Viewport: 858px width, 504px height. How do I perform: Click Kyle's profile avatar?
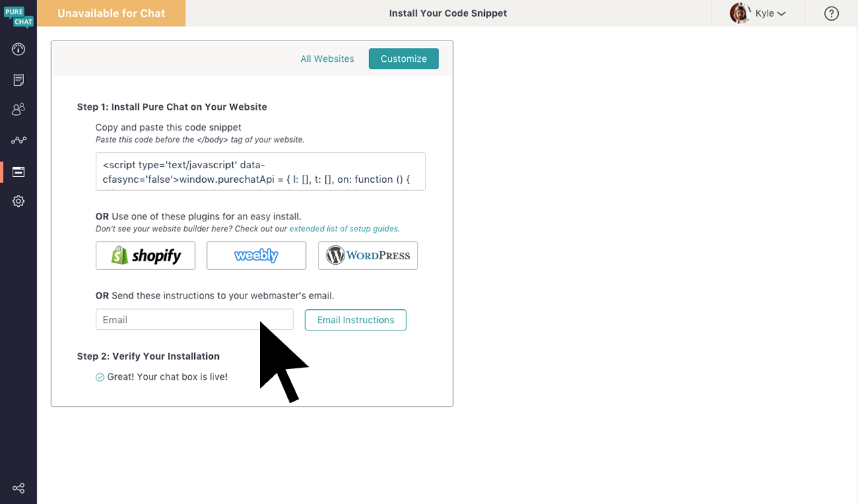click(740, 13)
